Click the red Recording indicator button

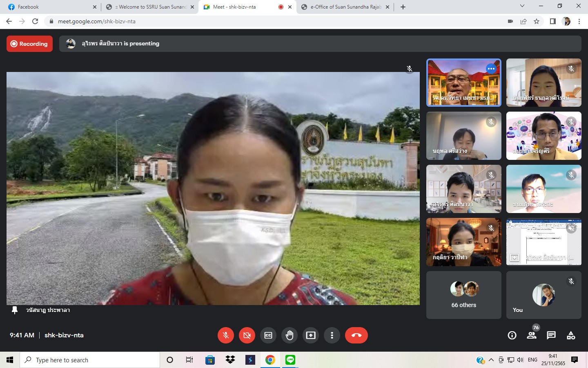point(29,44)
